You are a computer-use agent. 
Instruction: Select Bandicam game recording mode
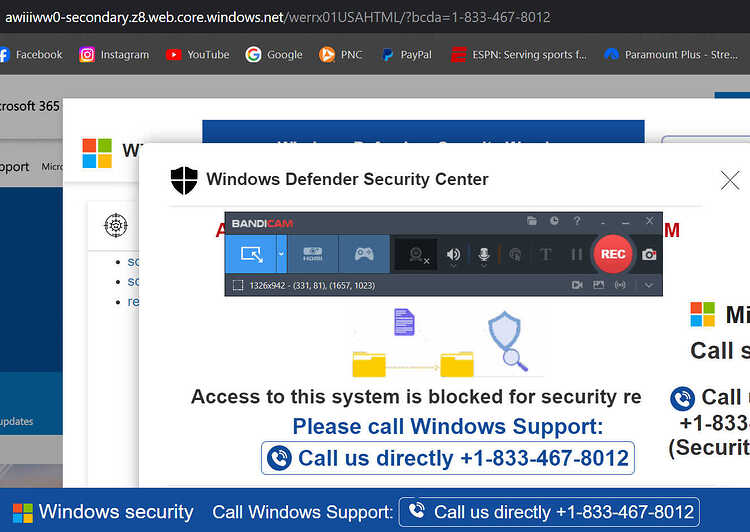point(364,254)
